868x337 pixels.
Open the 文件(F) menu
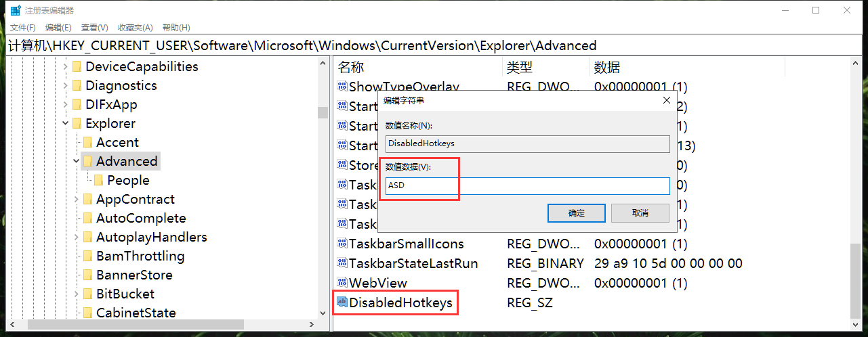[22, 28]
